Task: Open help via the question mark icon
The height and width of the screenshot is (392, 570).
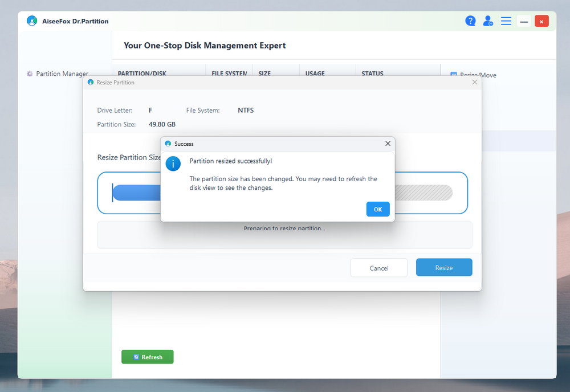Action: click(x=470, y=21)
